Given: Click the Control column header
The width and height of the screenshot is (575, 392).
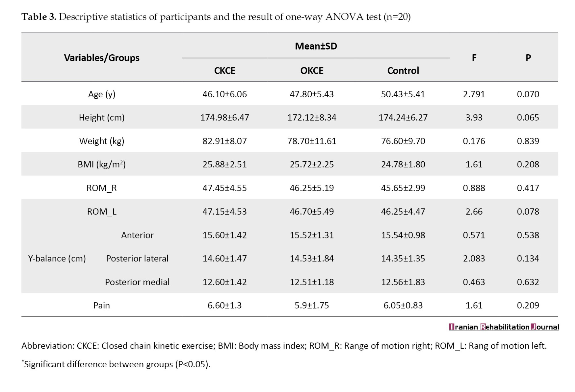Looking at the screenshot, I should [x=403, y=70].
